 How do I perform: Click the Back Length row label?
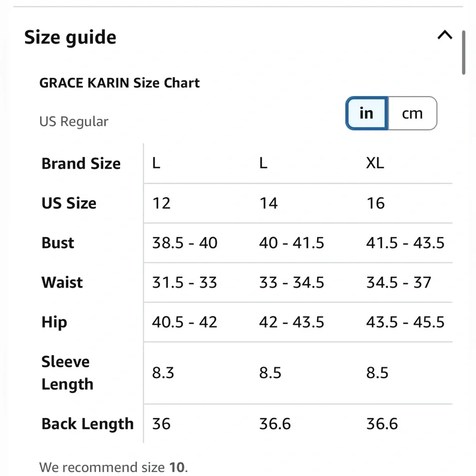click(88, 424)
